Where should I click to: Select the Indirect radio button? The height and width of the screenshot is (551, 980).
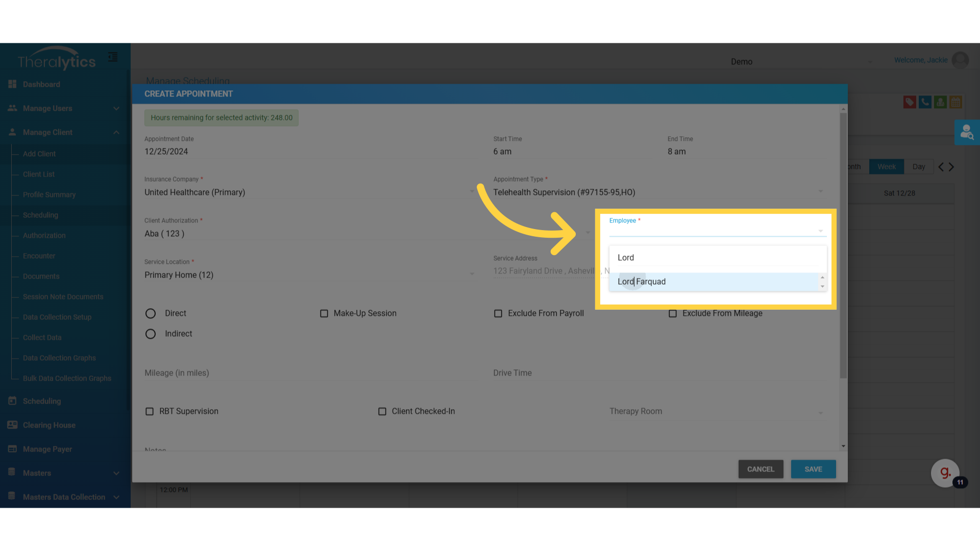(x=151, y=334)
